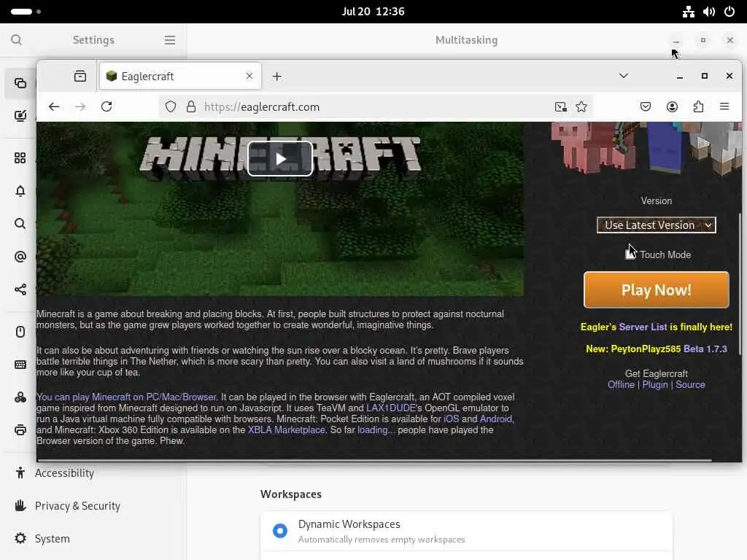747x560 pixels.
Task: Click the page's vertical scrollbar
Action: coord(740,284)
